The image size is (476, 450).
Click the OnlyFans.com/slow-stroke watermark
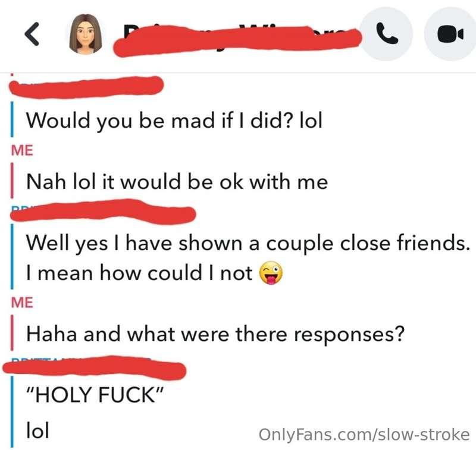point(364,434)
